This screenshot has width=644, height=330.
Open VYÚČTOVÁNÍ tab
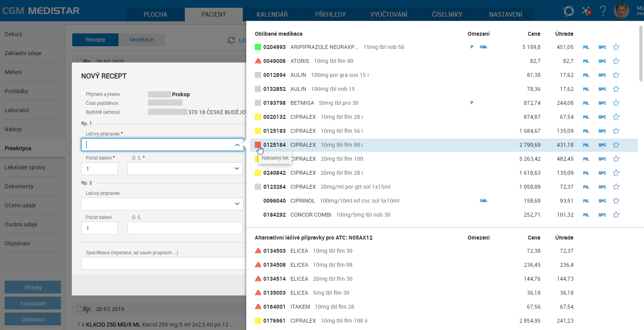(389, 14)
